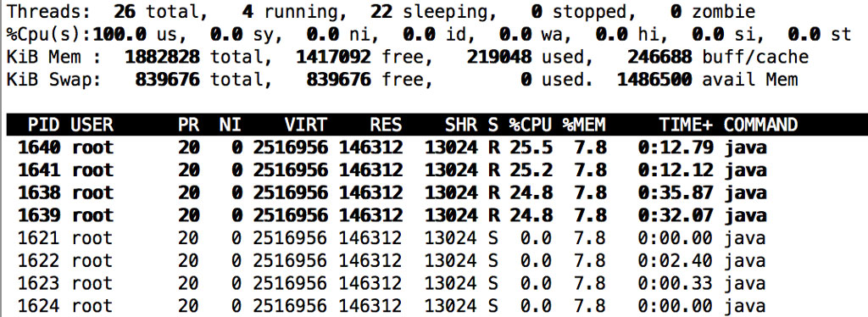Viewport: 868px width, 317px height.
Task: Click the 0:12.79 time value
Action: 676,147
